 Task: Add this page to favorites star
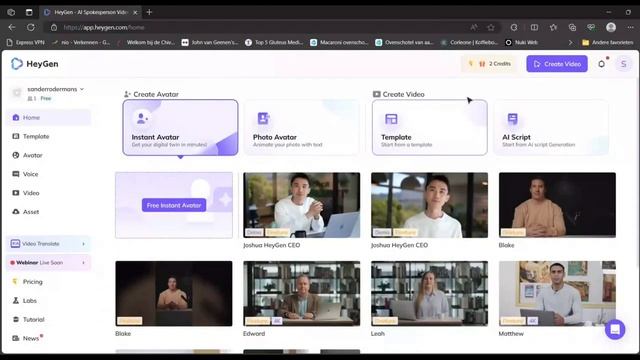click(491, 27)
